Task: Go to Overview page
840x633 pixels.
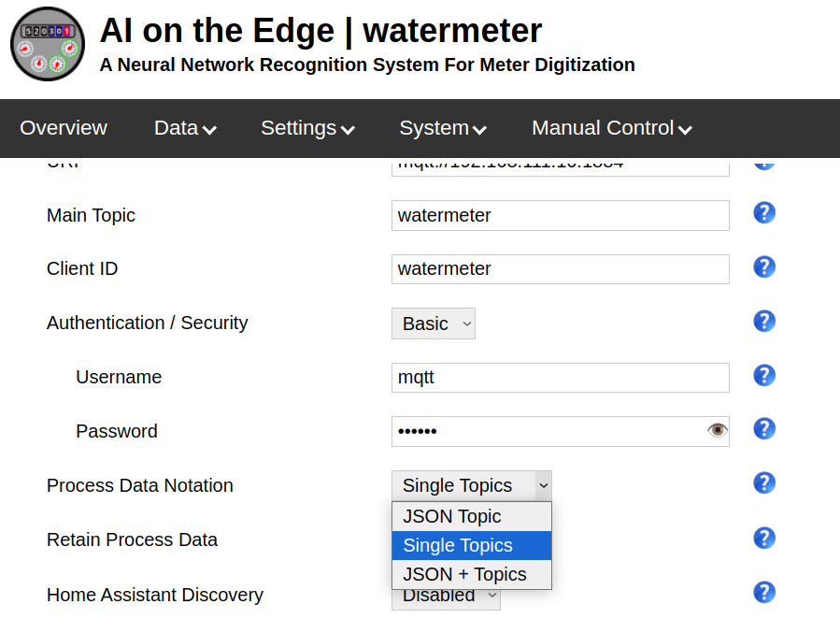Action: (x=64, y=128)
